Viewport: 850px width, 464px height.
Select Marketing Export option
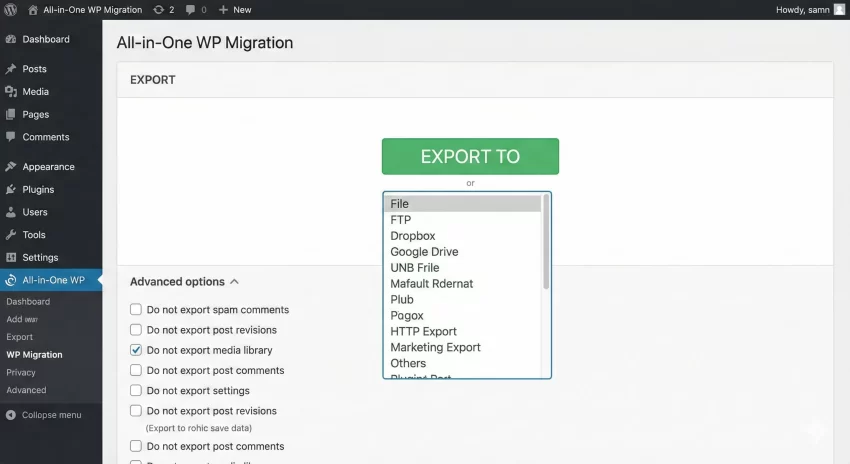point(462,347)
